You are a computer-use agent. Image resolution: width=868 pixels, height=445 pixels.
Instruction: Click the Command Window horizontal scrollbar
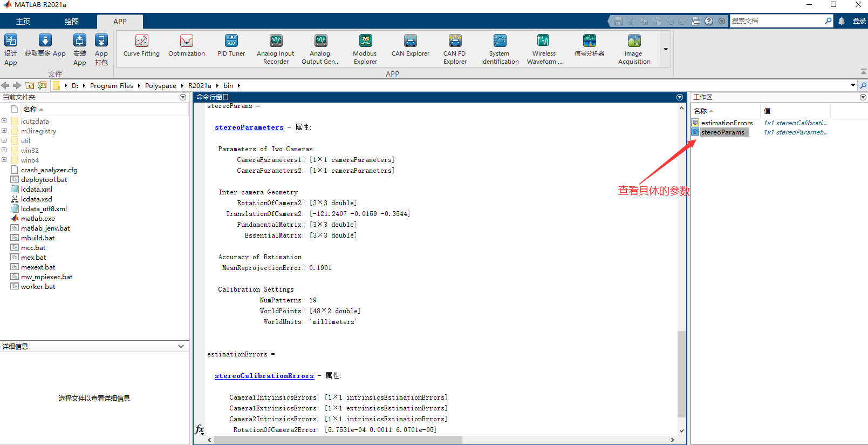pos(338,440)
